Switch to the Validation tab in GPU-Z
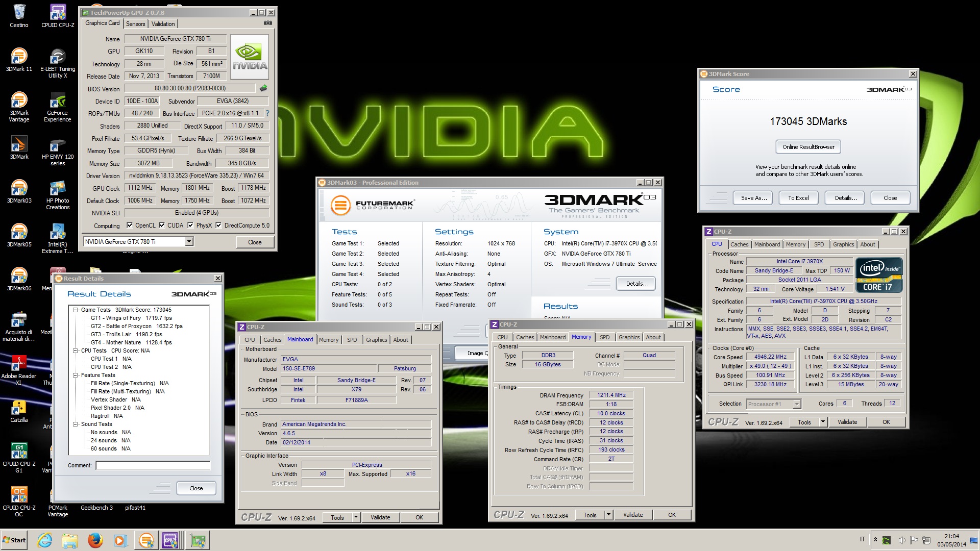 pos(163,24)
